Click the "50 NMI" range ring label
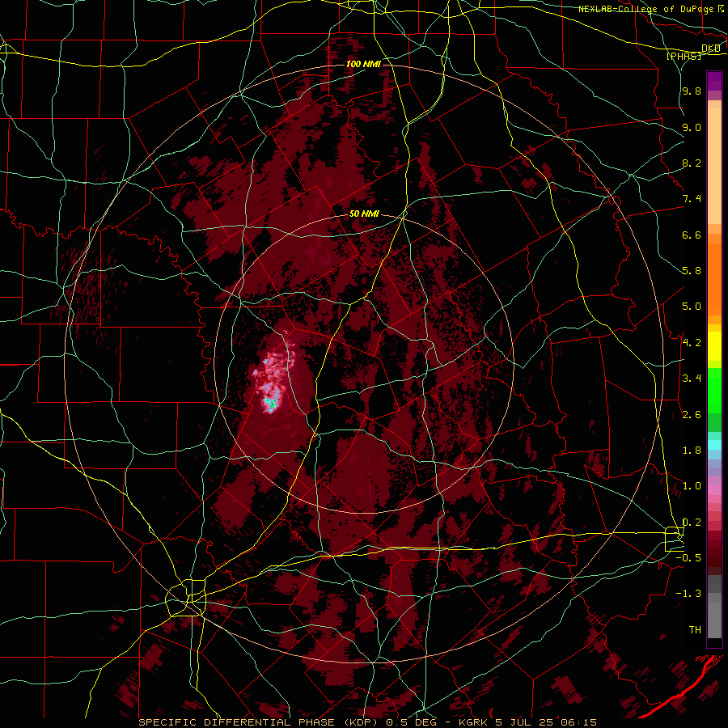Image resolution: width=728 pixels, height=728 pixels. click(364, 214)
